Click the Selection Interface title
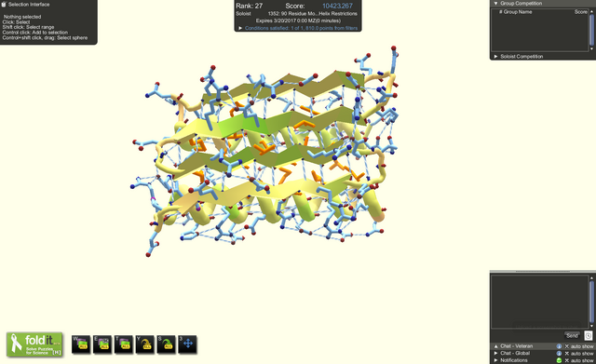596x364 pixels. (x=29, y=5)
